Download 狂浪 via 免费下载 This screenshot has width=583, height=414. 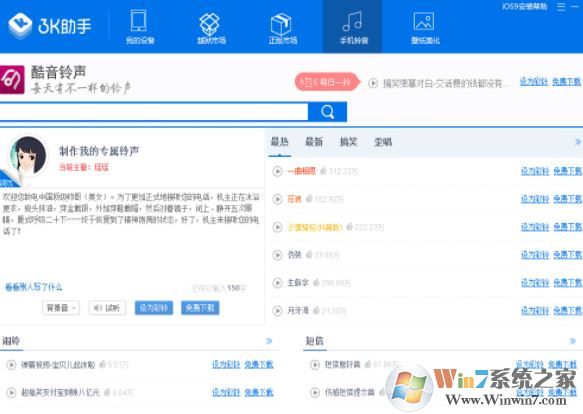coord(567,199)
